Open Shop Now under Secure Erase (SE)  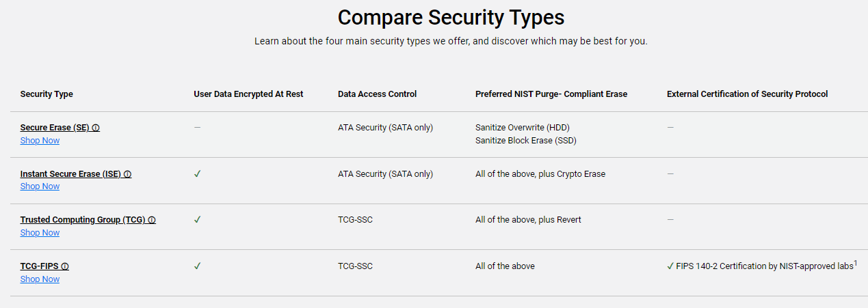tap(40, 141)
